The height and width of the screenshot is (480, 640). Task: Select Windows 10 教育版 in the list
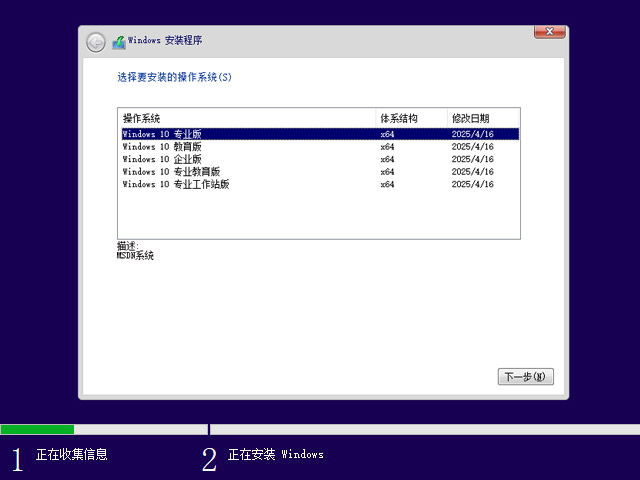320,147
